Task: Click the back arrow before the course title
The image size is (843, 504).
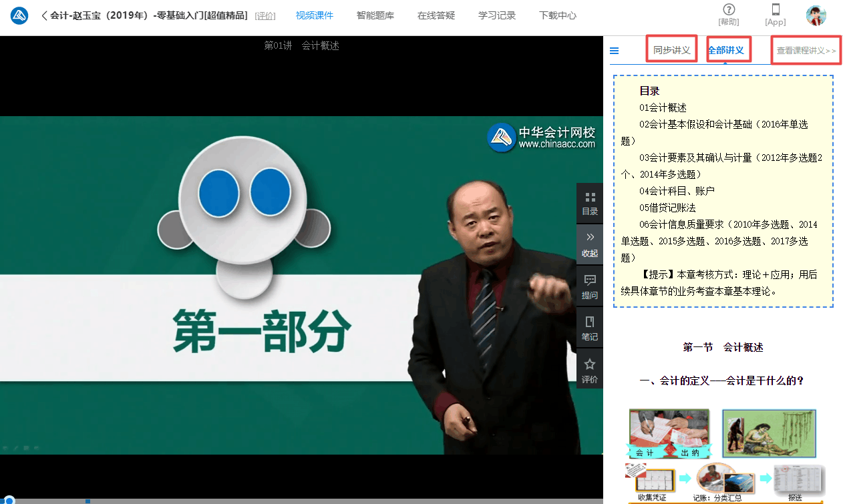Action: click(44, 15)
